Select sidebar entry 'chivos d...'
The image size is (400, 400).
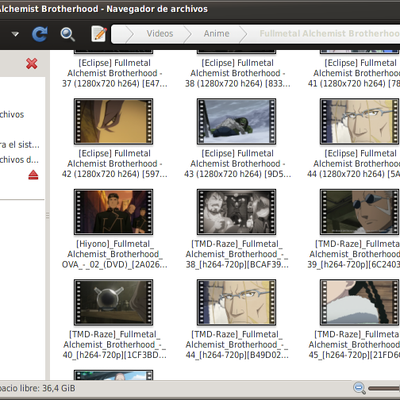[19, 160]
